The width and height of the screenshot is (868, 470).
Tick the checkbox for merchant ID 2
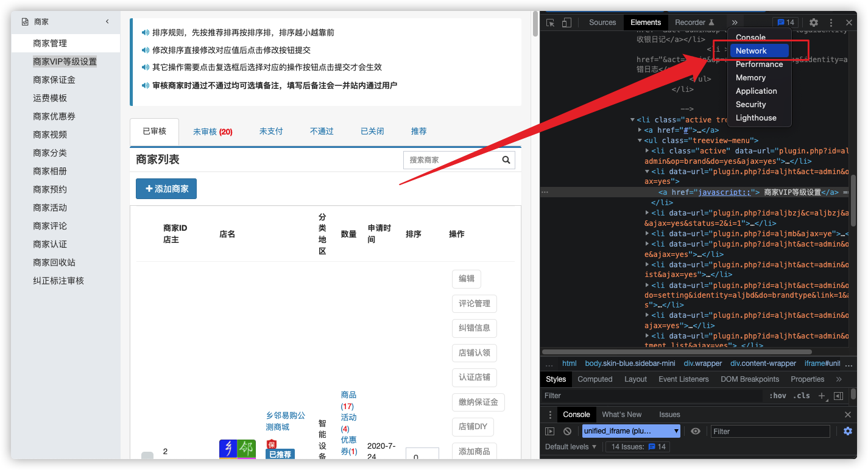tap(147, 455)
